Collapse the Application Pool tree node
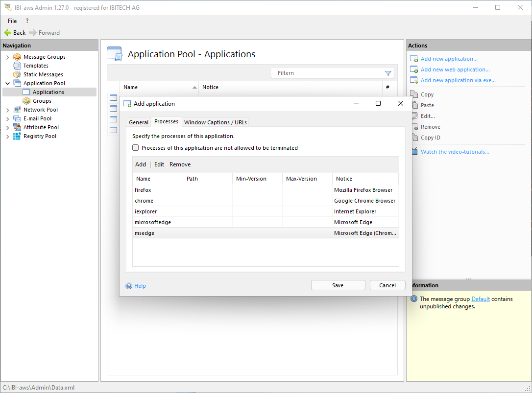The image size is (532, 393). pos(7,84)
